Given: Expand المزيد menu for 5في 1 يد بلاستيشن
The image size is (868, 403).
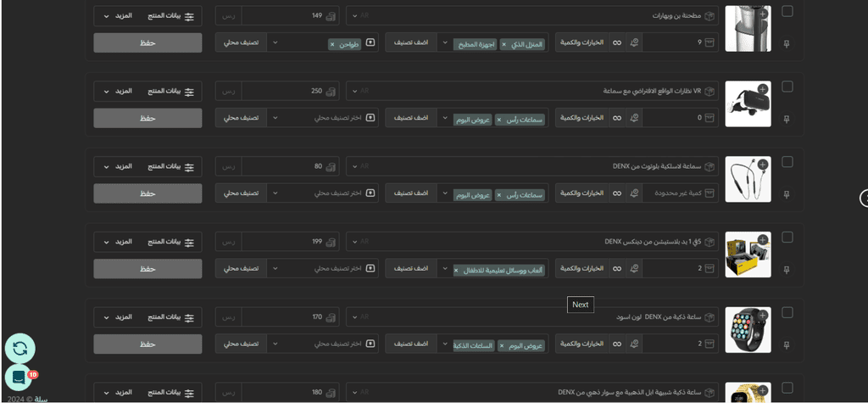Looking at the screenshot, I should [118, 242].
